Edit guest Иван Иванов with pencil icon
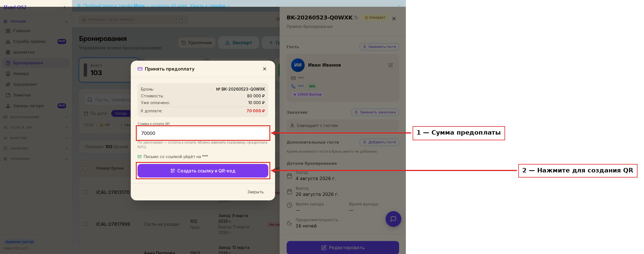Image resolution: width=644 pixels, height=254 pixels. 391,65
